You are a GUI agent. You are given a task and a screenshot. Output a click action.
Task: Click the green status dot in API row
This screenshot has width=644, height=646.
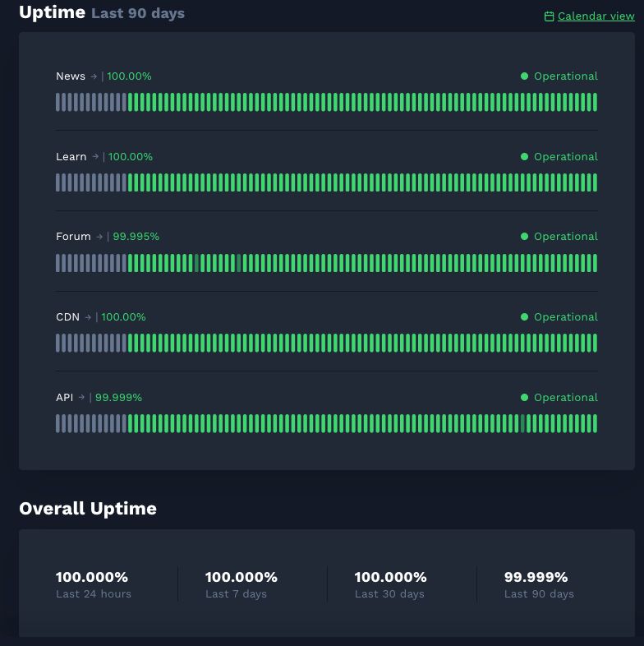pos(524,397)
